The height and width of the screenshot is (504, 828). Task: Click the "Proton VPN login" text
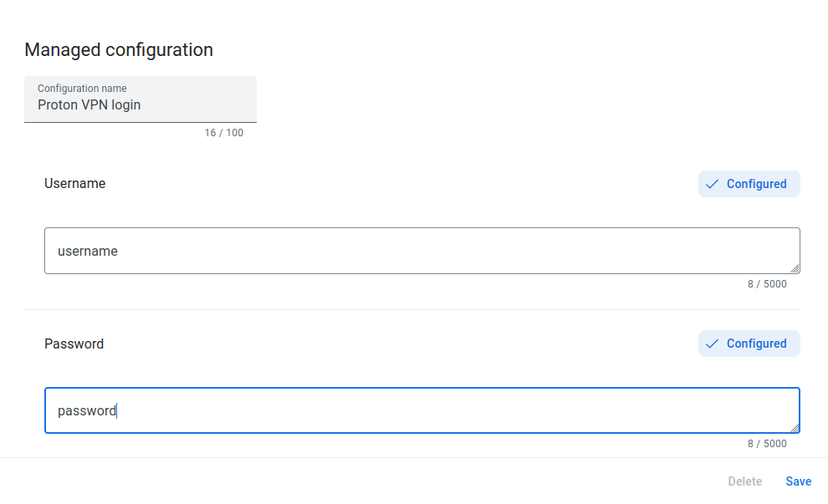click(89, 105)
